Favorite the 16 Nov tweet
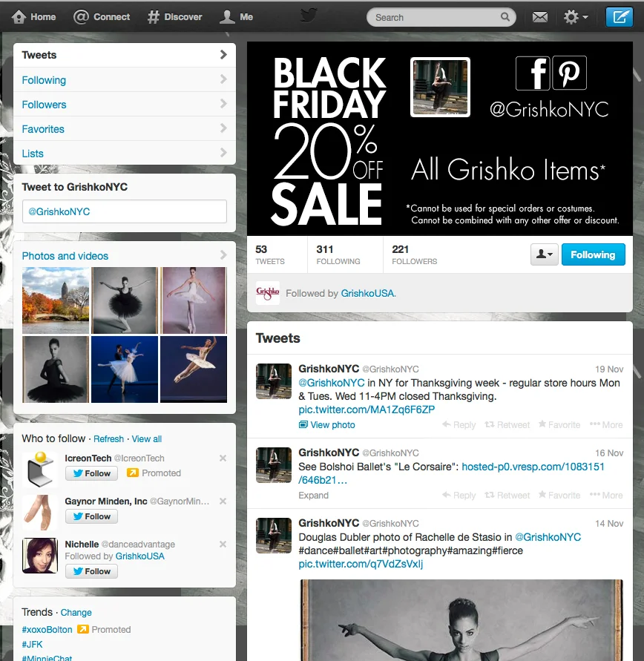This screenshot has width=644, height=661. coord(559,495)
